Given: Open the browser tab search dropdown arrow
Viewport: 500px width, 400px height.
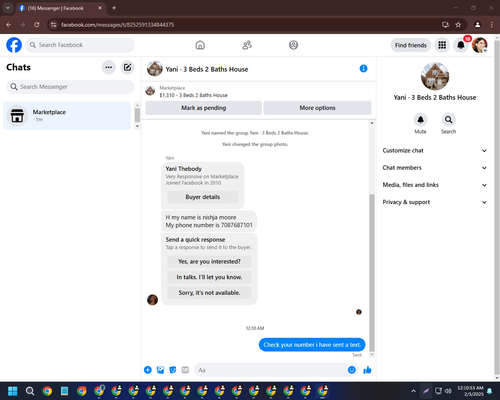Looking at the screenshot, I should 8,8.
